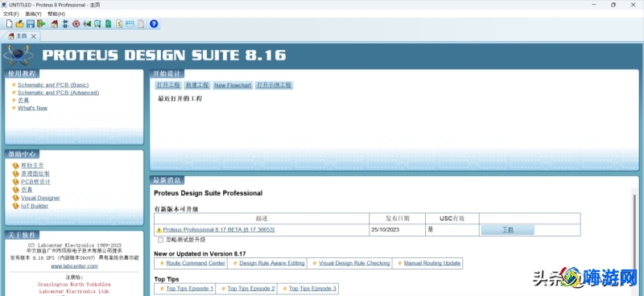The height and width of the screenshot is (296, 644).
Task: Tick the ignore beta upgrades checkbox
Action: pos(160,240)
